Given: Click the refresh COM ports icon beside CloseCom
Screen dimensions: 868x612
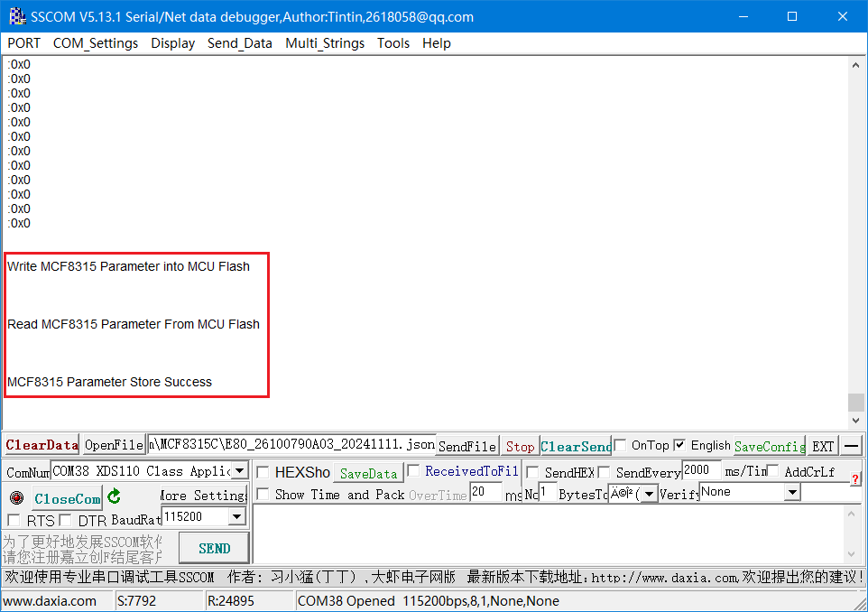Looking at the screenshot, I should pos(112,497).
